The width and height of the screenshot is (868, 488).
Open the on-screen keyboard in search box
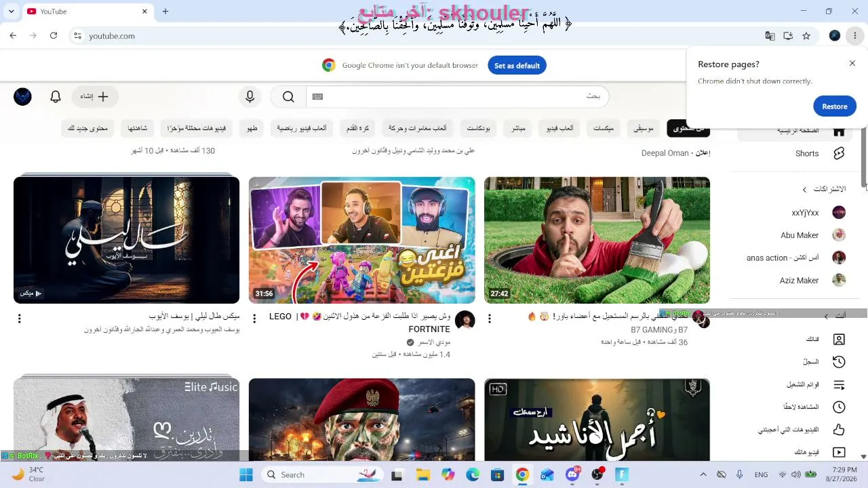317,97
